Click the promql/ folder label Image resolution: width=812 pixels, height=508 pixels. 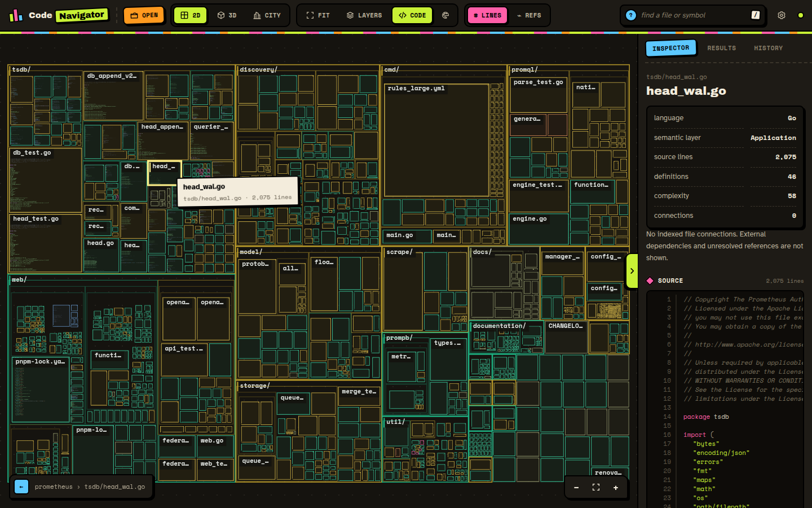pyautogui.click(x=524, y=70)
